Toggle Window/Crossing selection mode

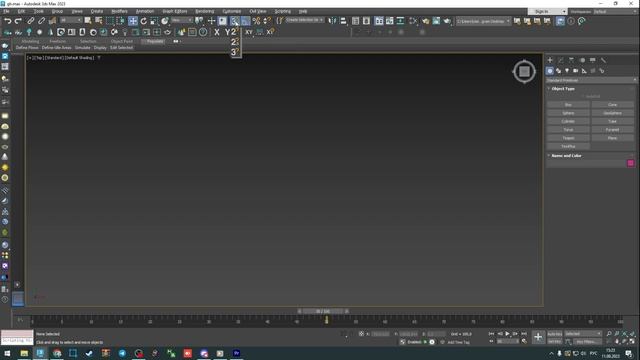pyautogui.click(x=120, y=21)
